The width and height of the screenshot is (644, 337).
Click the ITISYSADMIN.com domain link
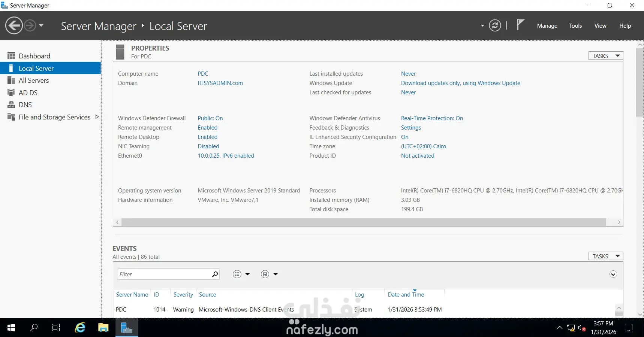220,83
